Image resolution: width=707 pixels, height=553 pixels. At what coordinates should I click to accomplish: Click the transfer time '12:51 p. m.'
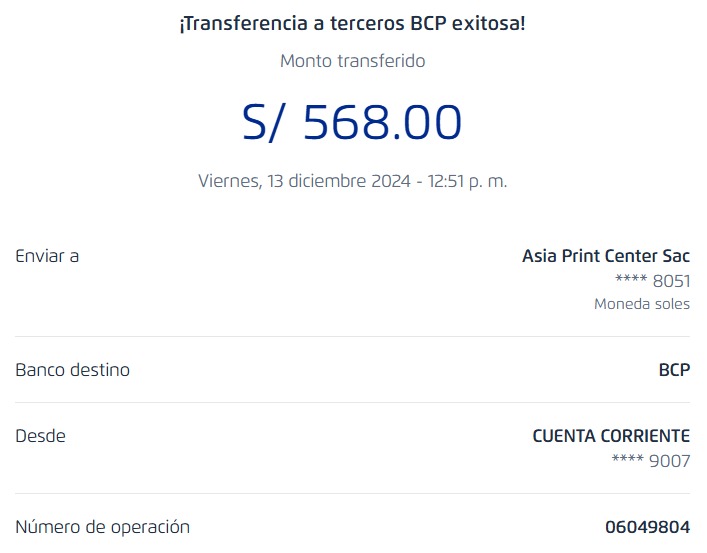[467, 181]
